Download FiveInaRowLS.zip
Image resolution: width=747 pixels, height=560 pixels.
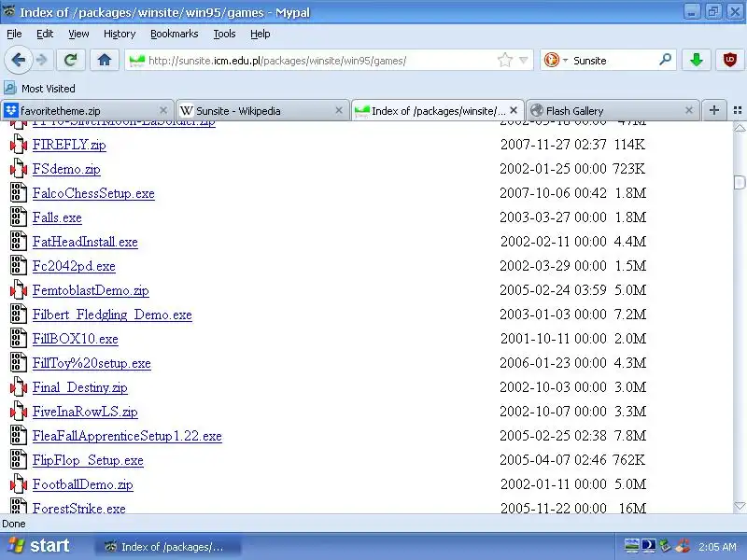[x=85, y=412]
